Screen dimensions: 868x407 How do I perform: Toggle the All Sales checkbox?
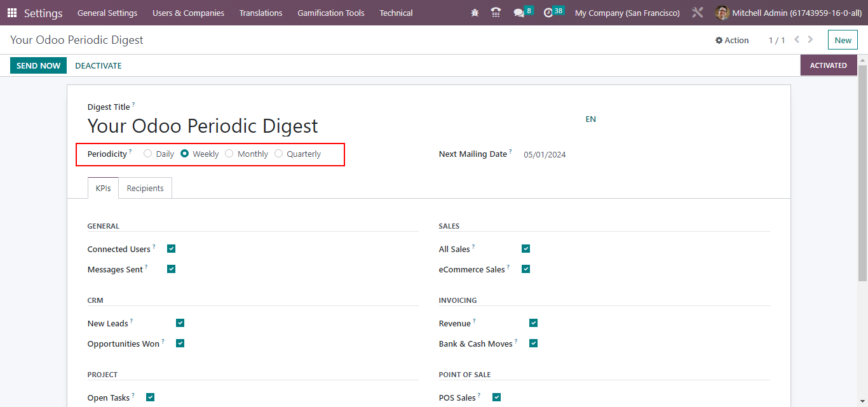pyautogui.click(x=526, y=249)
